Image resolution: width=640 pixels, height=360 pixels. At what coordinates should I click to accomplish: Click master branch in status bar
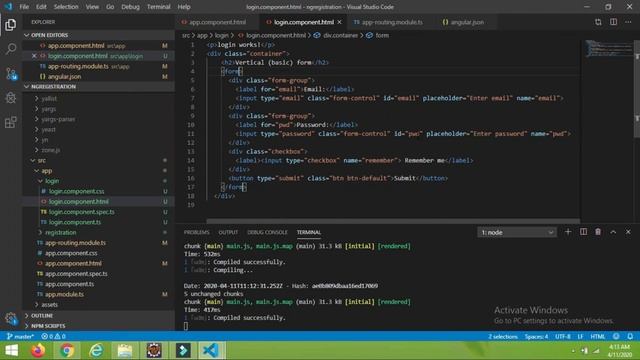pos(20,336)
